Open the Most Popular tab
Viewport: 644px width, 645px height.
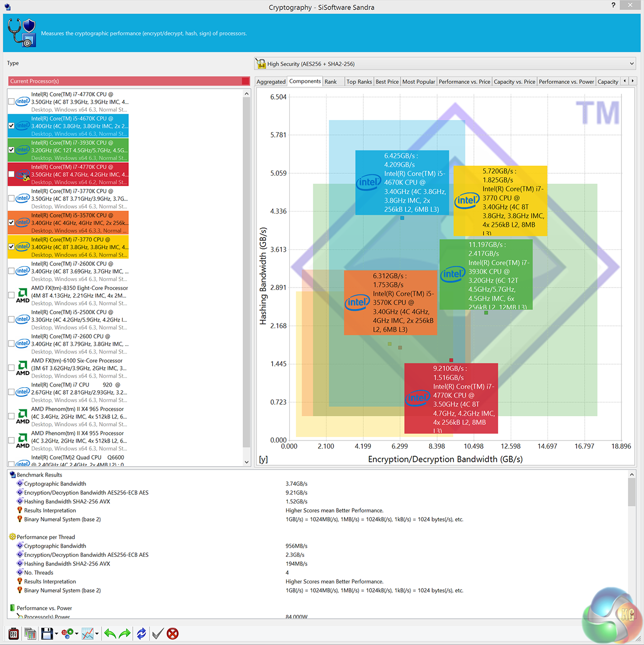[x=419, y=82]
